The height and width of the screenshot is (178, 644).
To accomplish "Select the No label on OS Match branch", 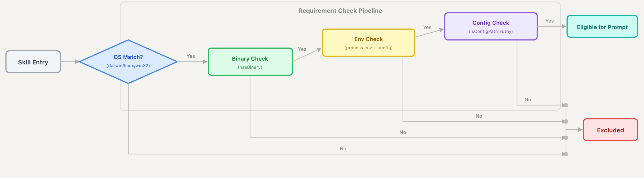I will point(343,149).
